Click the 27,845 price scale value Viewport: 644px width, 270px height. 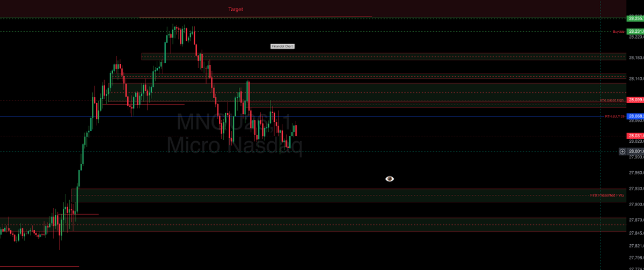[x=636, y=233]
